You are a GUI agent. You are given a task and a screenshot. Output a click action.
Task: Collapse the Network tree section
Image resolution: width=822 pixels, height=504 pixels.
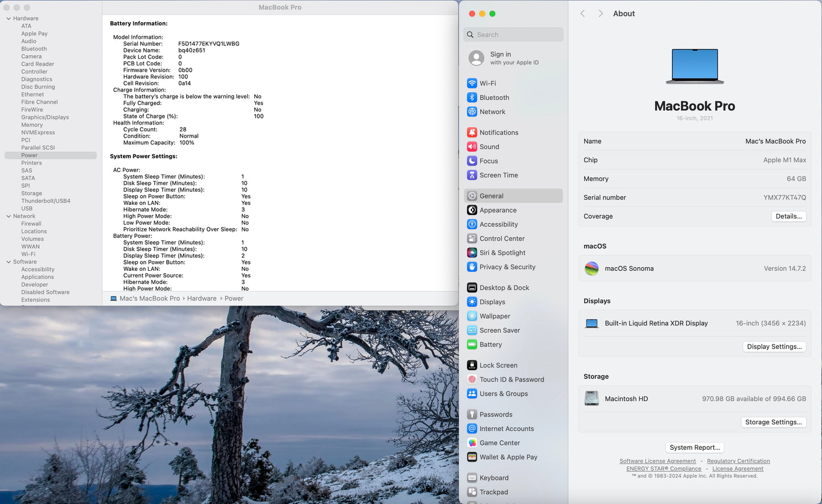(x=9, y=216)
